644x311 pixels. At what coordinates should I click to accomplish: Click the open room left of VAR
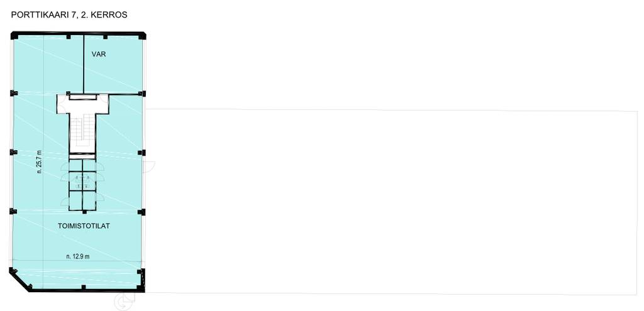(x=48, y=65)
